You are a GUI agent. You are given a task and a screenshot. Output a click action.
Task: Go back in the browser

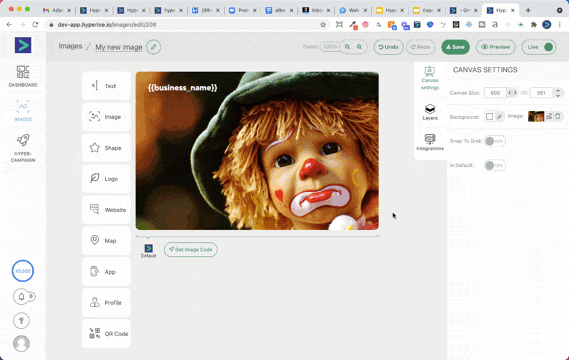(9, 24)
